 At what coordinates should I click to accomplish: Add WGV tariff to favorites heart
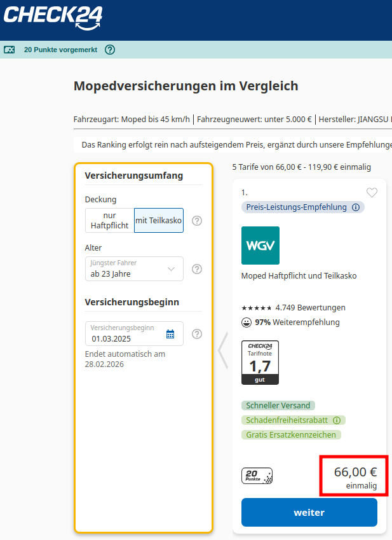pos(372,193)
